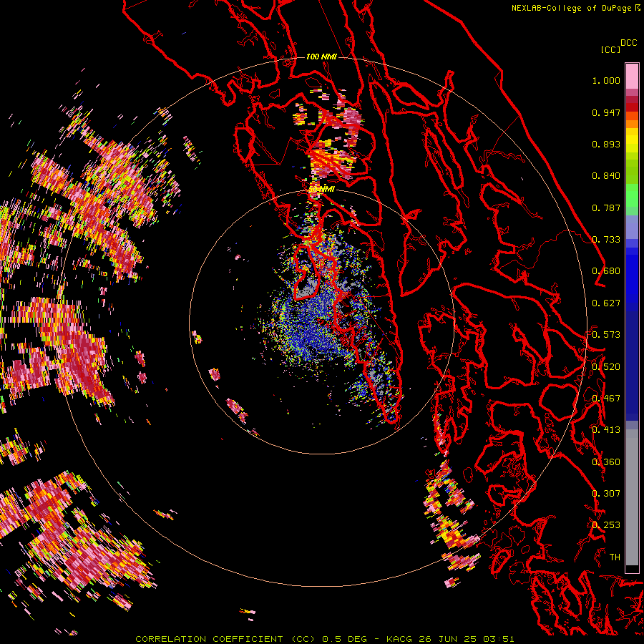Click the 0.573 value on color scale
This screenshot has width=644, height=644.
(x=606, y=335)
